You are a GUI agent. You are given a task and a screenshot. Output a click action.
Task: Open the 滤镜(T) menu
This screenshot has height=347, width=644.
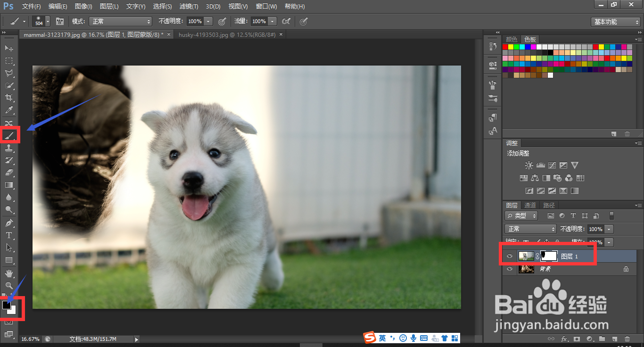tap(189, 7)
